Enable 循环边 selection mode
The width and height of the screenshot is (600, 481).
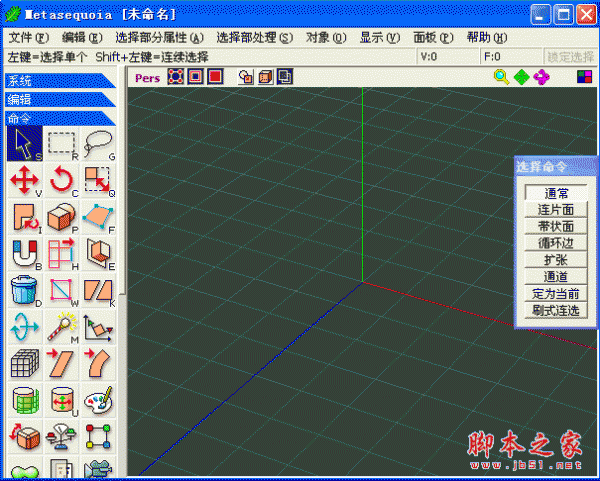point(556,243)
